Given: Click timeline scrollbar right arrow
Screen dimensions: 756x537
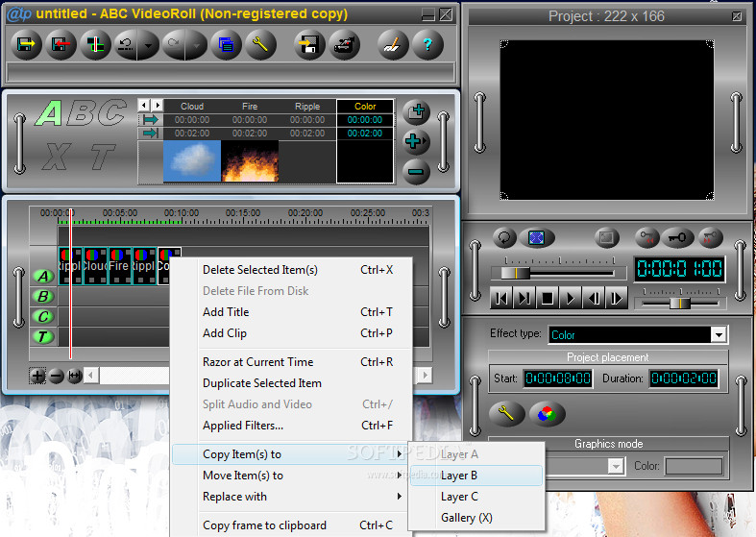Looking at the screenshot, I should [425, 376].
